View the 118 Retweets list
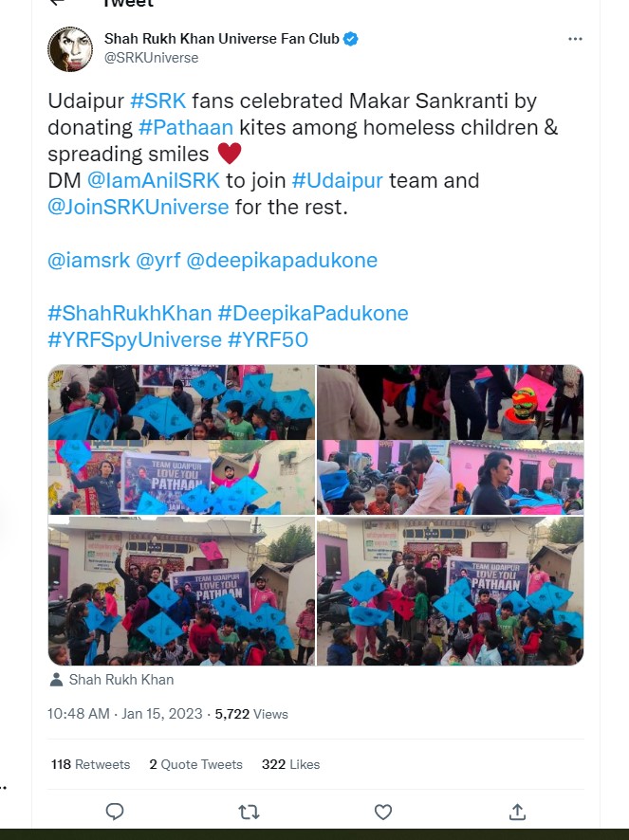The image size is (629, 840). 91,764
